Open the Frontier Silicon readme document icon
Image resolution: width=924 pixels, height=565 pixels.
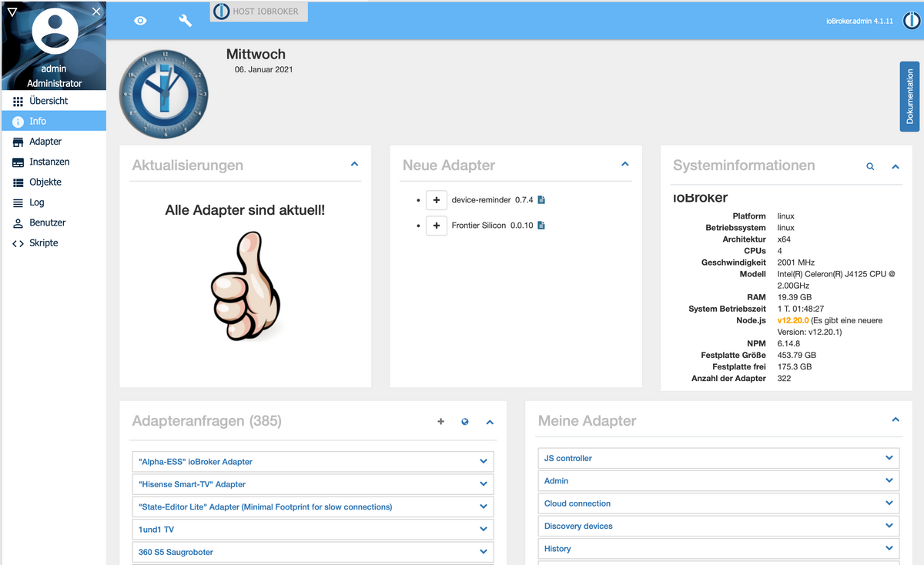(x=541, y=226)
